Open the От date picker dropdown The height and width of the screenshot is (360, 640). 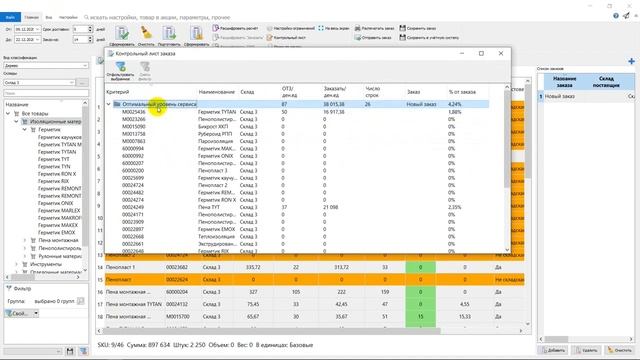[37, 29]
